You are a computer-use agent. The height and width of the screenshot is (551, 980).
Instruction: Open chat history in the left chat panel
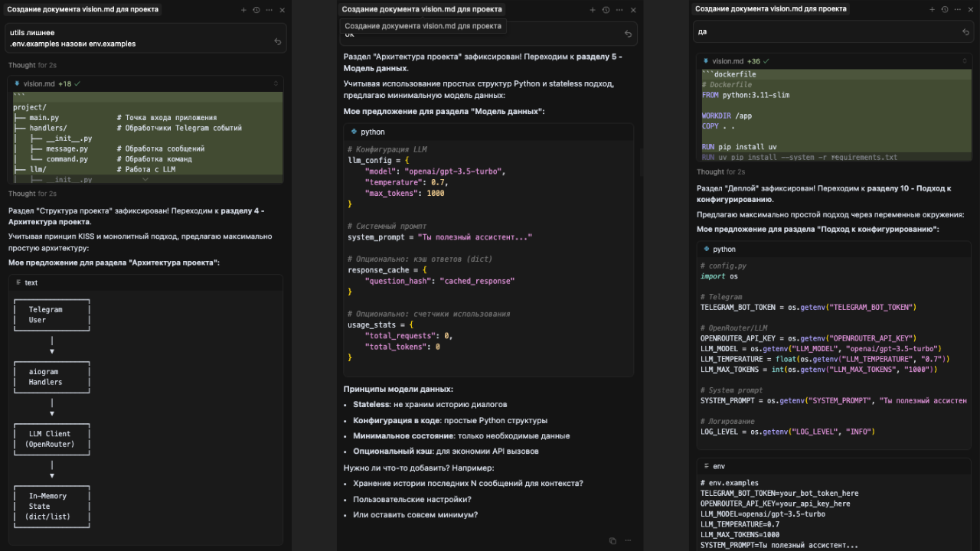[x=256, y=10]
